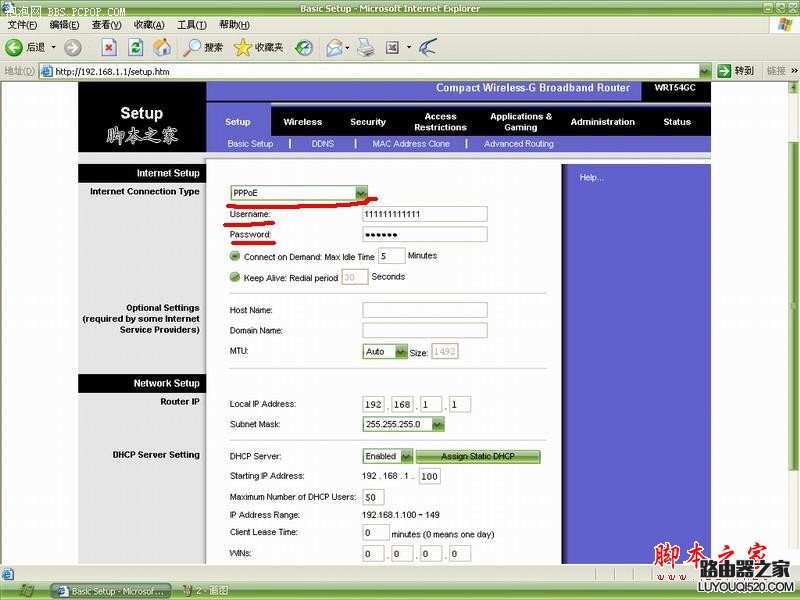Image resolution: width=800 pixels, height=600 pixels.
Task: Open the Edit (编辑) menu
Action: tap(64, 24)
